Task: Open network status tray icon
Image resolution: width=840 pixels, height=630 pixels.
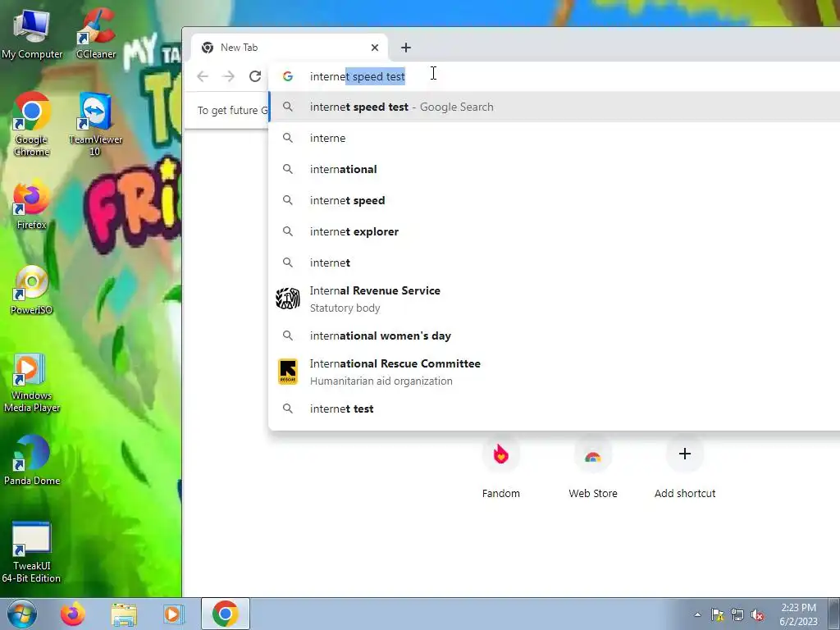Action: point(737,614)
